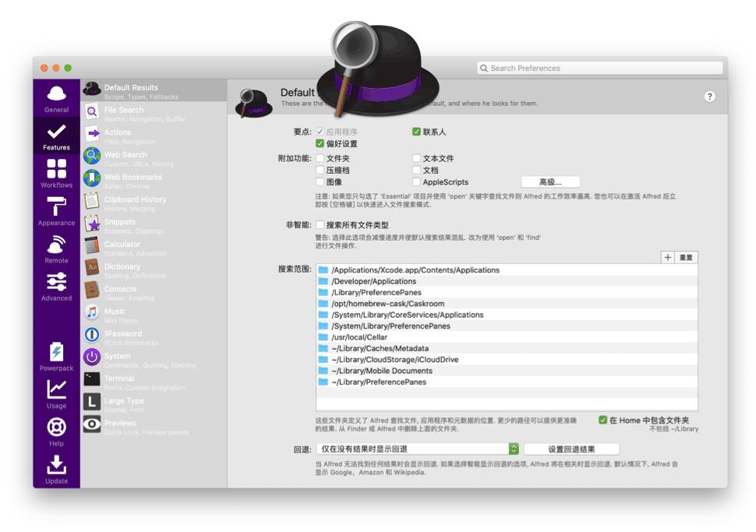
Task: Open the Workflows section
Action: 56,174
